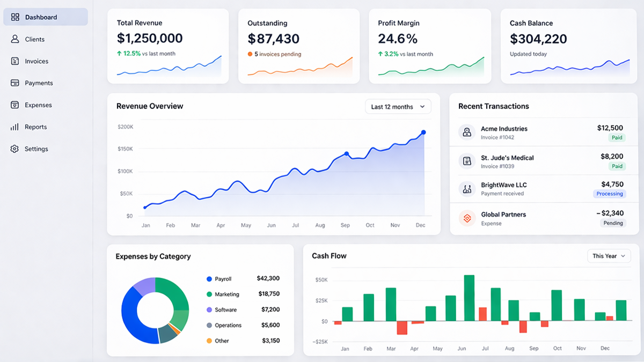Select the Dashboard grid icon
This screenshot has height=362, width=644.
[x=15, y=17]
